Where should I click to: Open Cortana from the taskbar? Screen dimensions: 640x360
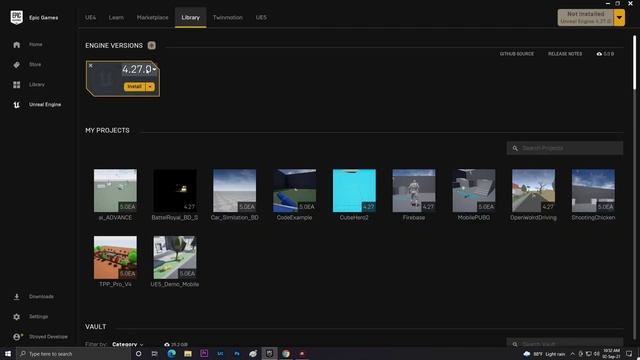coord(138,354)
